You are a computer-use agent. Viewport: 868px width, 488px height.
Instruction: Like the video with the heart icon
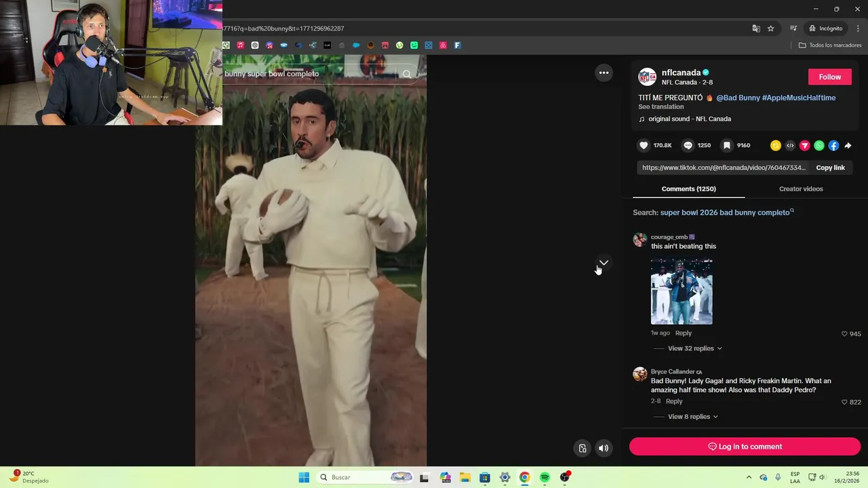644,145
